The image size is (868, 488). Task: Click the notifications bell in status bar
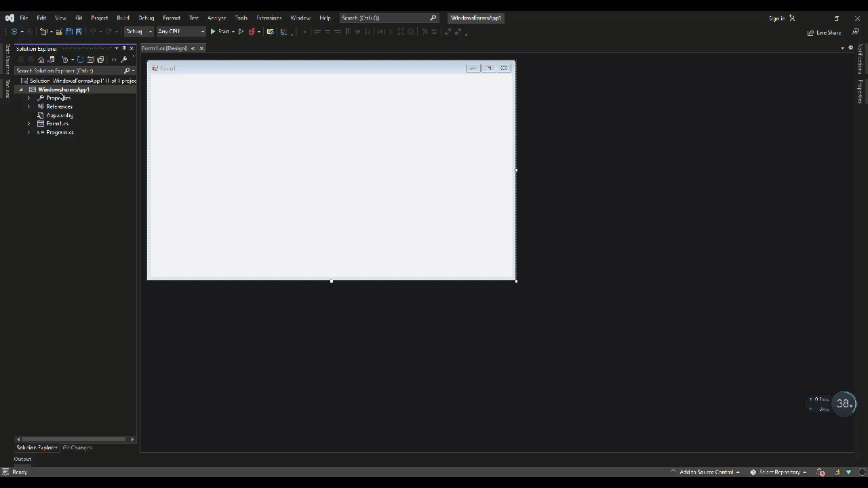(862, 472)
